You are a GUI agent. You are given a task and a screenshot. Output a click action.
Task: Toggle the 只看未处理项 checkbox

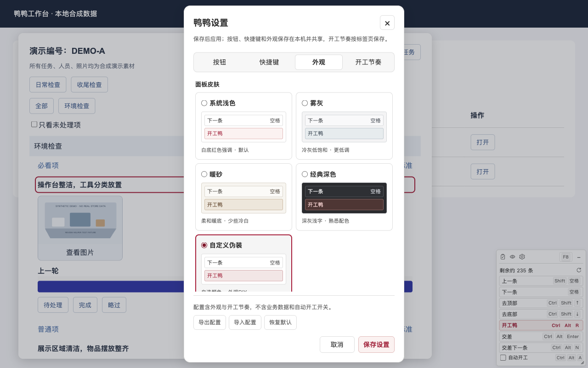[x=34, y=124]
